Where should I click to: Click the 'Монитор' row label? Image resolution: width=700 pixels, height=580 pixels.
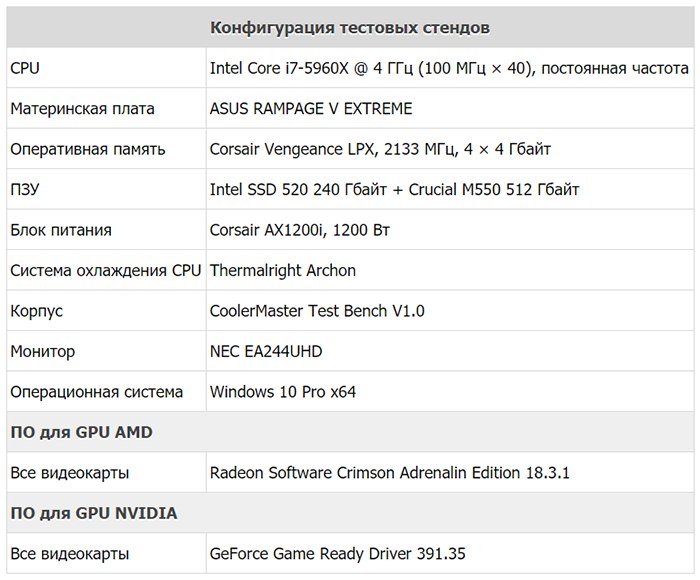pyautogui.click(x=43, y=352)
